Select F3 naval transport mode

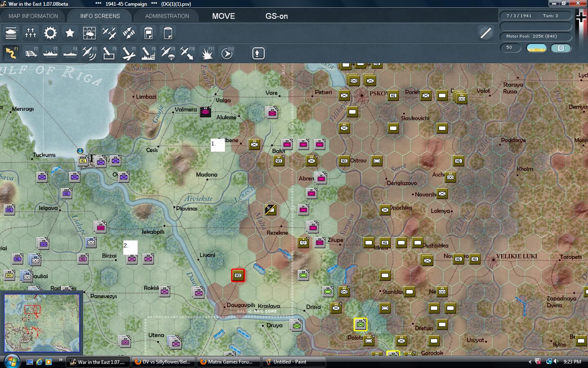tap(50, 53)
